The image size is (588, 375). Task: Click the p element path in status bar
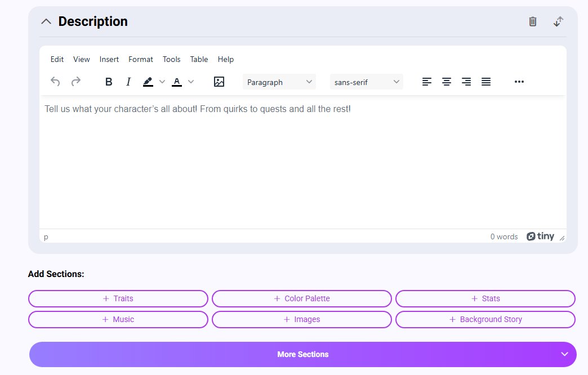coord(46,237)
